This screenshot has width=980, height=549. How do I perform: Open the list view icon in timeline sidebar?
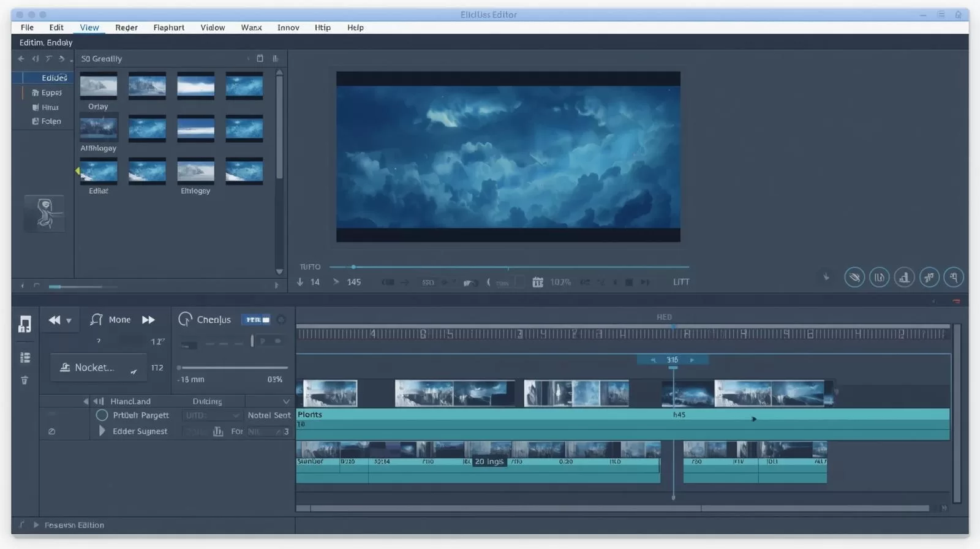click(x=25, y=358)
